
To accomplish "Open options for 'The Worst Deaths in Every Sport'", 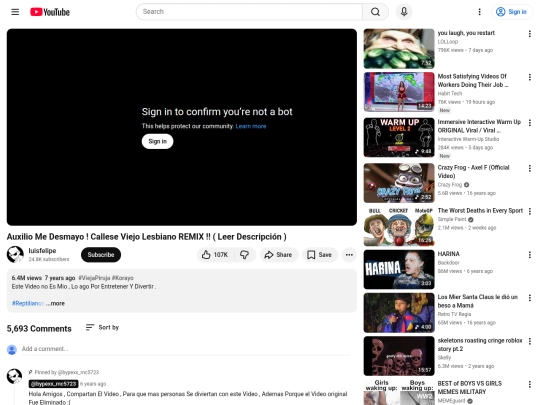I will coord(530,211).
